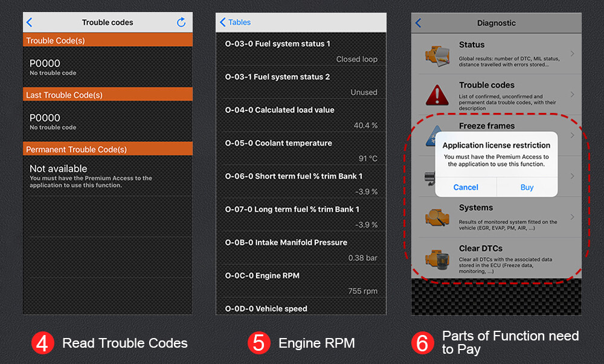Cancel the Application license restriction dialog
The width and height of the screenshot is (604, 364).
[x=466, y=187]
